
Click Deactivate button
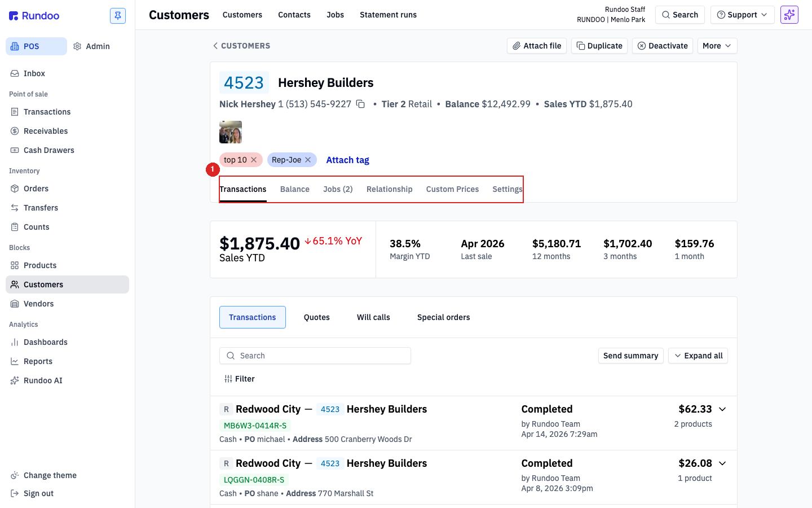[663, 46]
